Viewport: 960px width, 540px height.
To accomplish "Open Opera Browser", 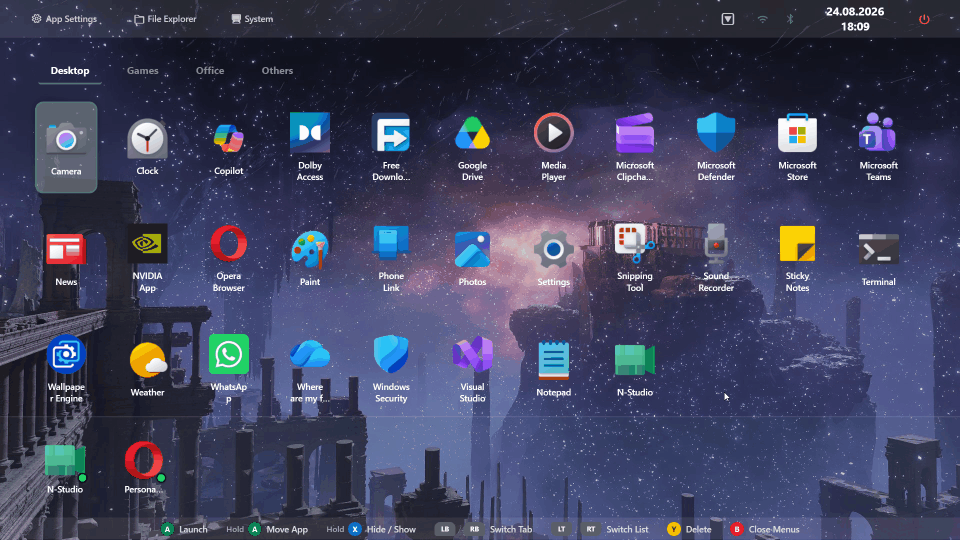I will [228, 258].
